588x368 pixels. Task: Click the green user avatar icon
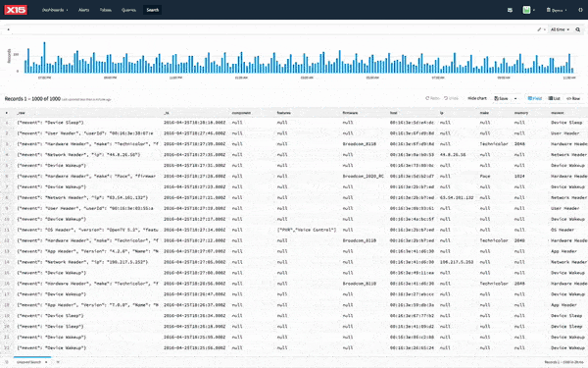click(x=526, y=10)
